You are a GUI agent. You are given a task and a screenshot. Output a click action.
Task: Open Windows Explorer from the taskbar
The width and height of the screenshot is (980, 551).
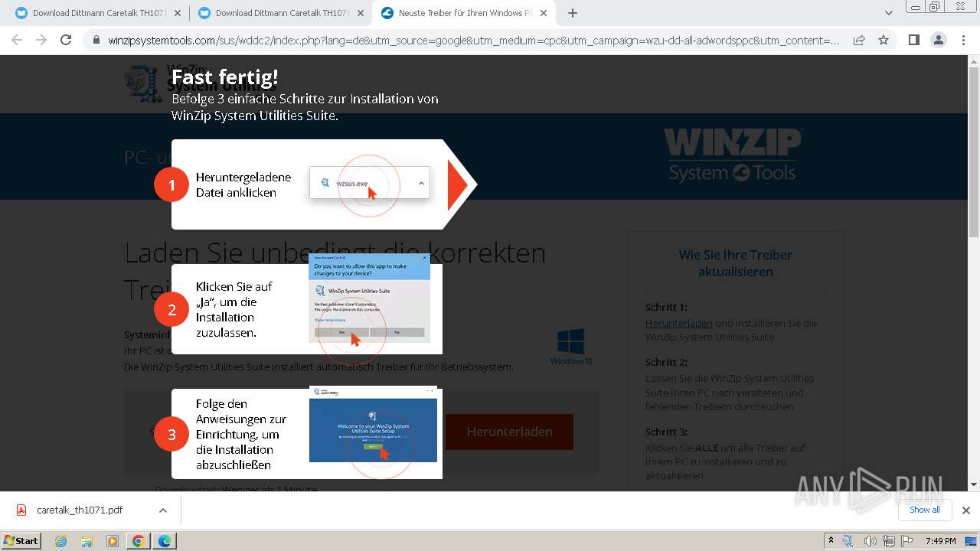[x=87, y=541]
